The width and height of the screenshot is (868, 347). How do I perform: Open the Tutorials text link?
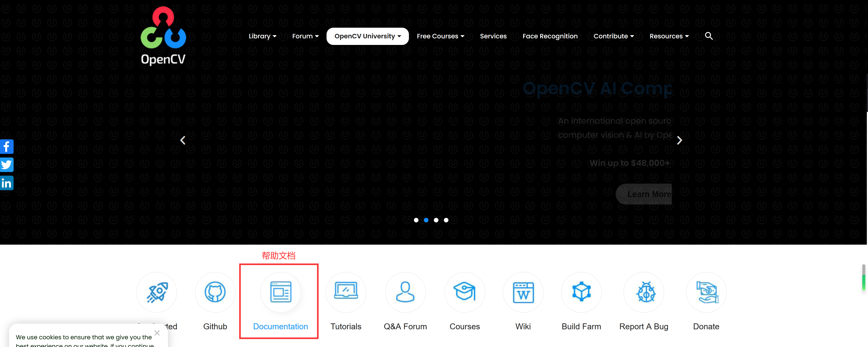pyautogui.click(x=346, y=326)
